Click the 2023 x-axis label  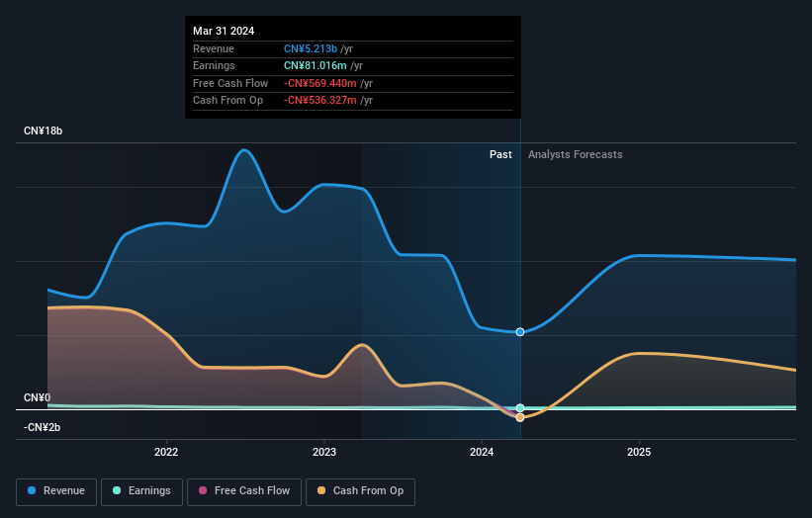[324, 453]
